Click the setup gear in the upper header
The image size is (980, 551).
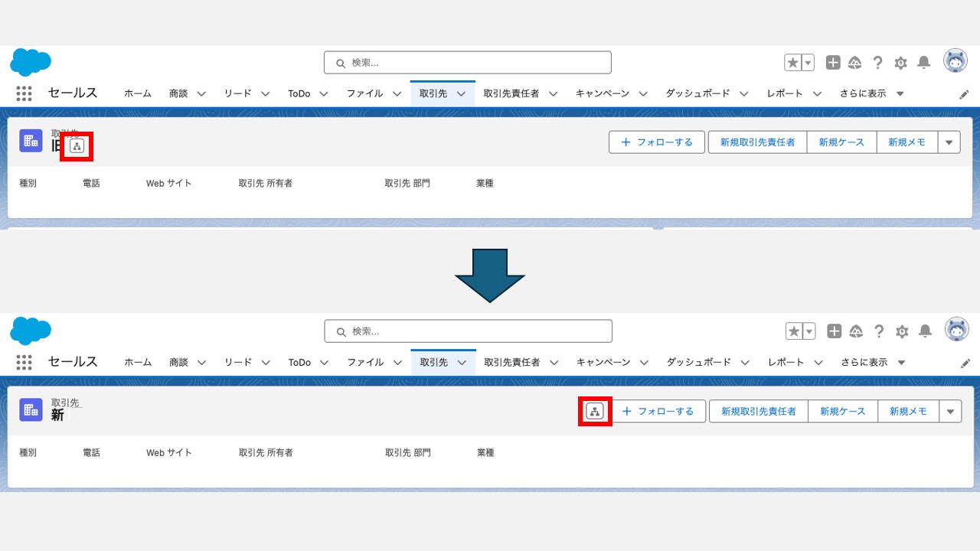point(901,63)
